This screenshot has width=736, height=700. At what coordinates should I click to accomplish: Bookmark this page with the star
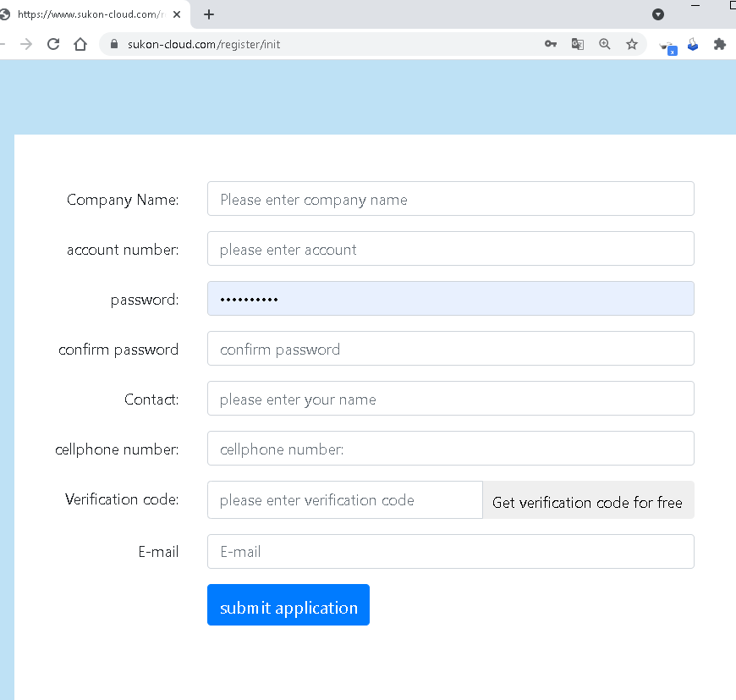coord(632,44)
